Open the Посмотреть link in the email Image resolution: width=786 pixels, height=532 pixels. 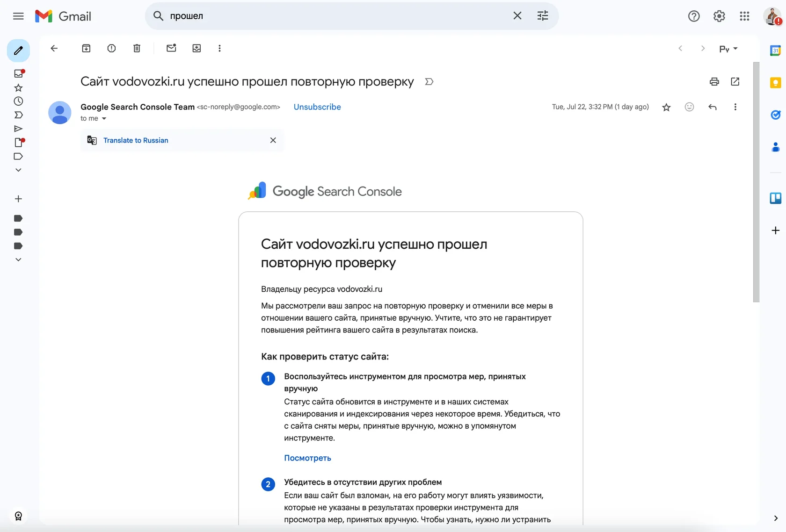tap(307, 458)
